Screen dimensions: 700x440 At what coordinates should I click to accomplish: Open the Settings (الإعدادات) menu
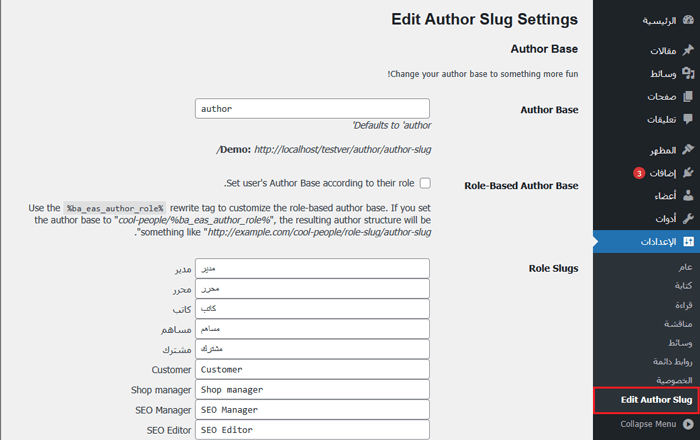(x=650, y=243)
